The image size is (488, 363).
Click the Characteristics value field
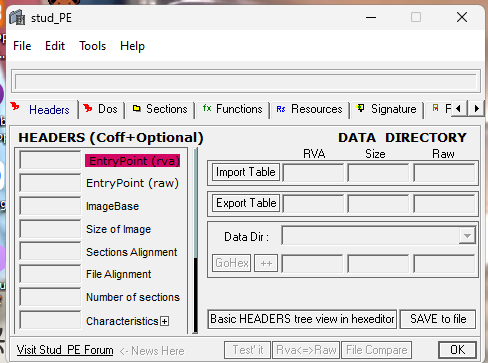[x=50, y=320]
